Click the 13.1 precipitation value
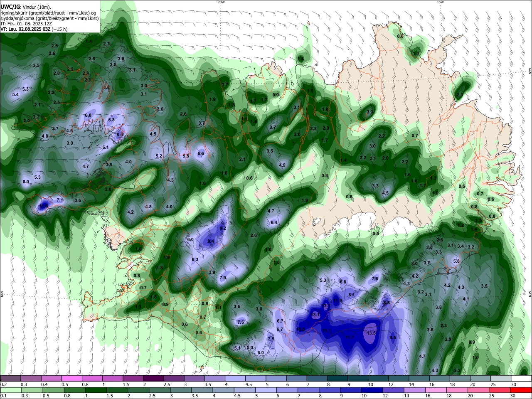Screen dimensions: 532x399 (315, 315)
